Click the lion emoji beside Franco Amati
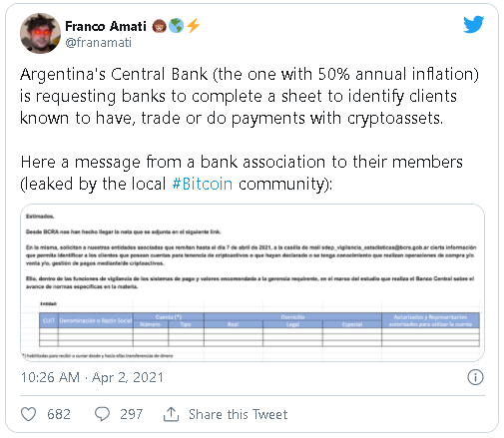This screenshot has width=504, height=438. pyautogui.click(x=159, y=26)
